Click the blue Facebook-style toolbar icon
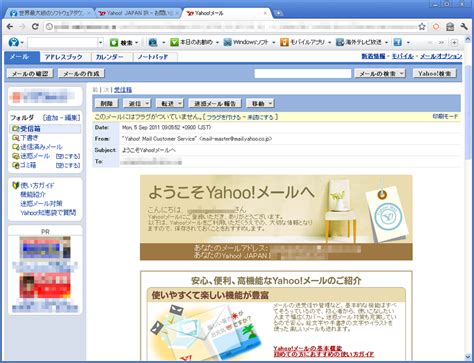Image resolution: width=474 pixels, height=363 pixels. [x=397, y=42]
